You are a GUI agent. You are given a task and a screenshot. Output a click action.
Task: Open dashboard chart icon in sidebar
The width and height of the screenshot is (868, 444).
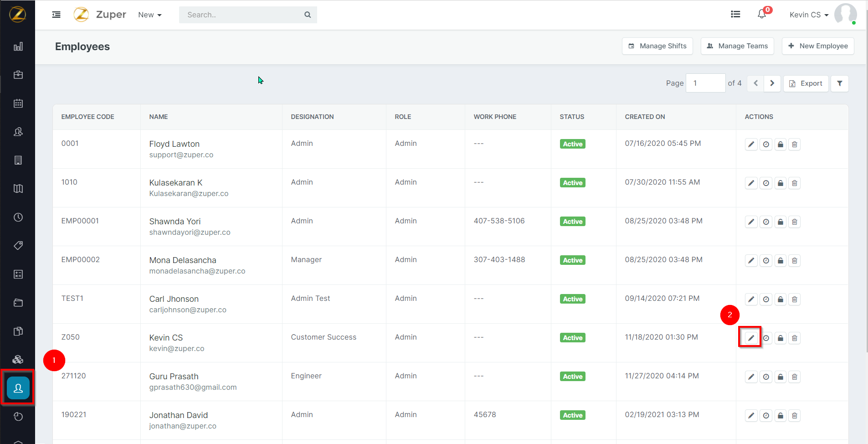click(x=18, y=46)
